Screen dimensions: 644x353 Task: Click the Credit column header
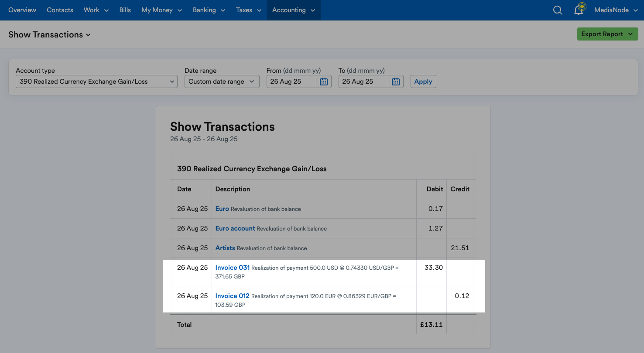pyautogui.click(x=460, y=189)
